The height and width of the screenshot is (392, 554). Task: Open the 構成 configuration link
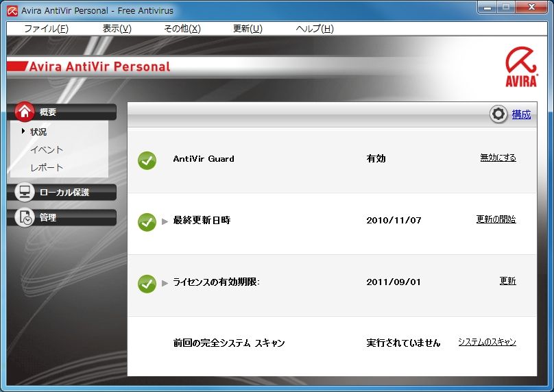(x=522, y=114)
